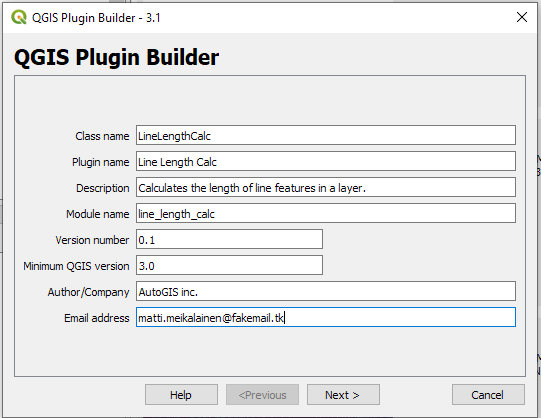Viewport: 541px width, 418px height.
Task: Proceed with the Next > button
Action: point(343,395)
